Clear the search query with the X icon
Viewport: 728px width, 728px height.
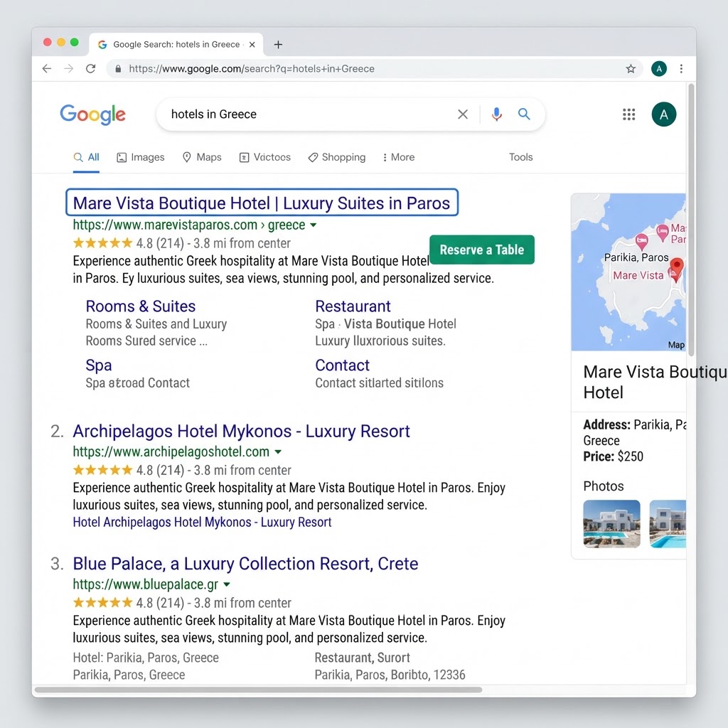coord(462,114)
